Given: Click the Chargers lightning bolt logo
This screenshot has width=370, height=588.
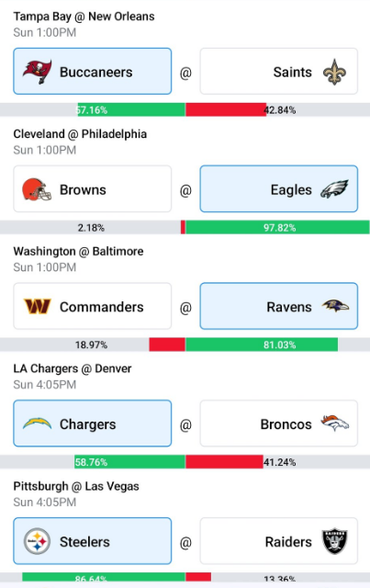Looking at the screenshot, I should [37, 424].
